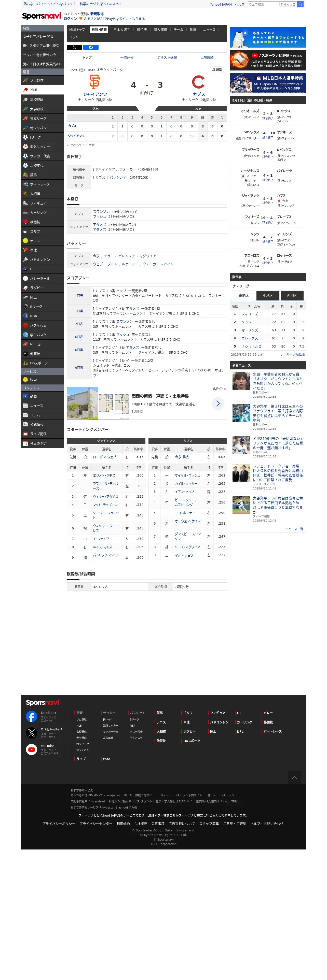Image resolution: width=327 pixels, height=980 pixels.
Task: Open ゴルフ in the sidebar
Action: 42,231
